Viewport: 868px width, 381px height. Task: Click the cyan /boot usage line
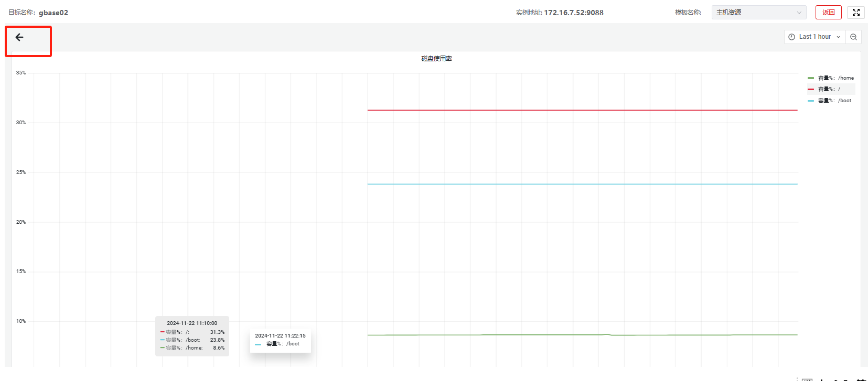pos(577,184)
